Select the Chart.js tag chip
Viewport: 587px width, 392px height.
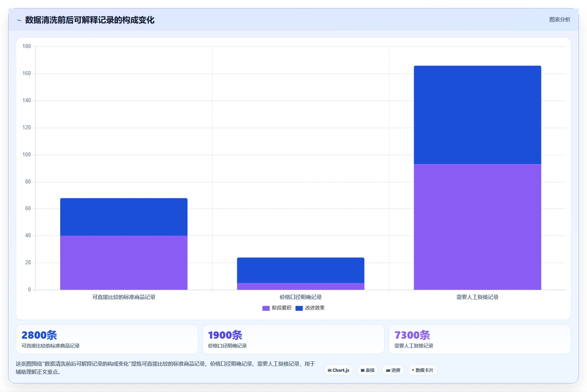339,370
